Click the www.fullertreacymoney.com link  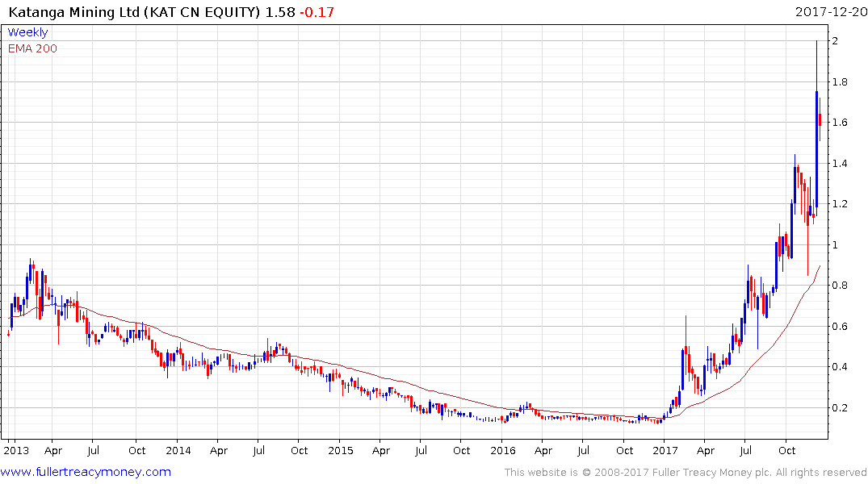point(86,472)
